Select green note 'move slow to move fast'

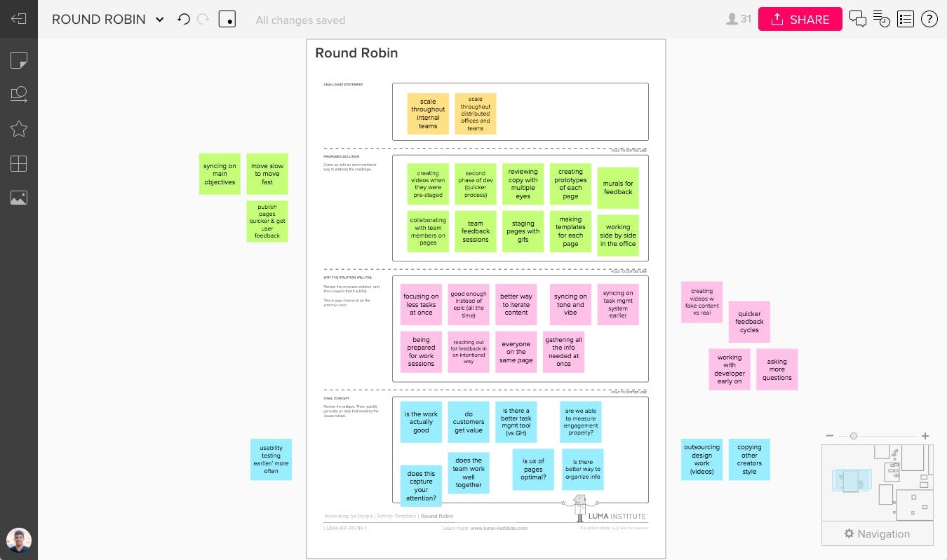tap(267, 174)
